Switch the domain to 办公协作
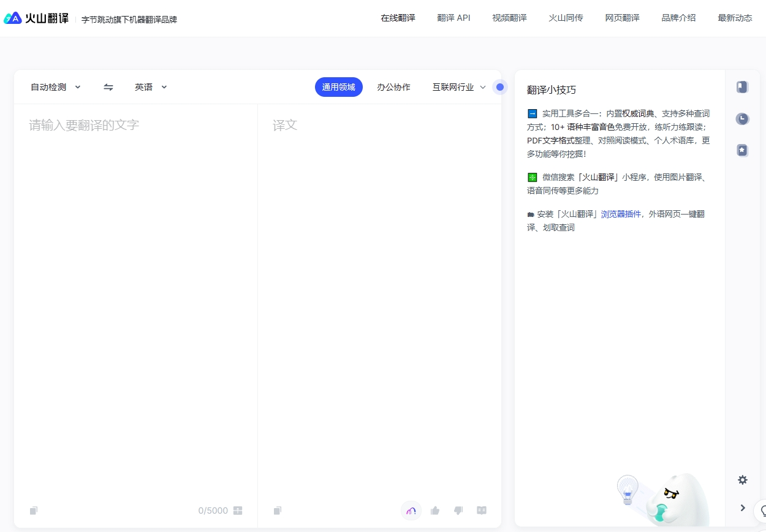Image resolution: width=766 pixels, height=532 pixels. pos(393,87)
